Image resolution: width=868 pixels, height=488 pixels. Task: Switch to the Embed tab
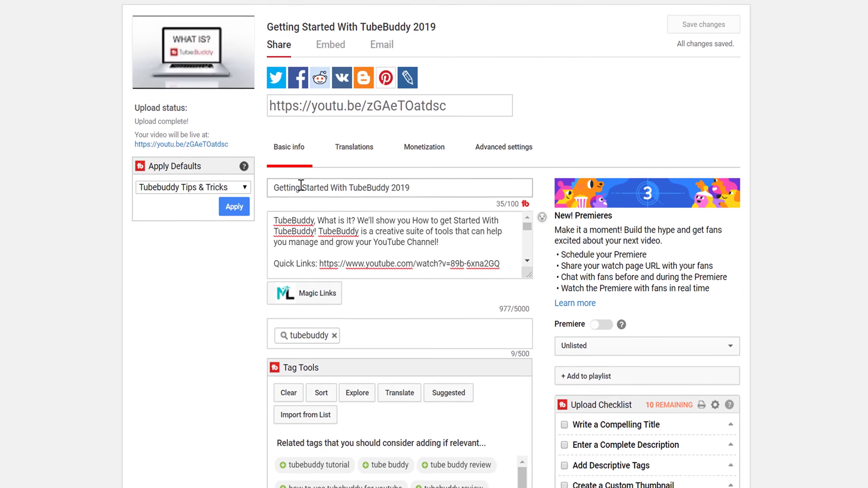click(330, 45)
